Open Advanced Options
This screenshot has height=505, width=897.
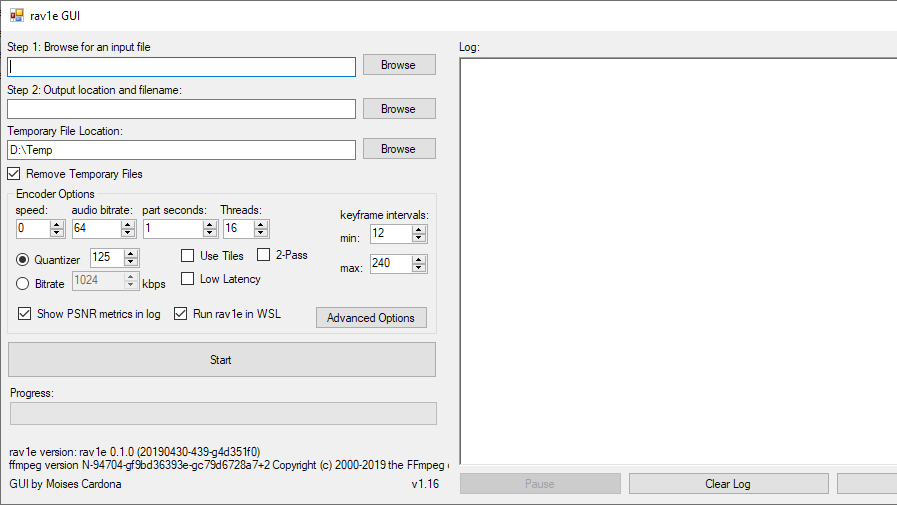pos(371,317)
